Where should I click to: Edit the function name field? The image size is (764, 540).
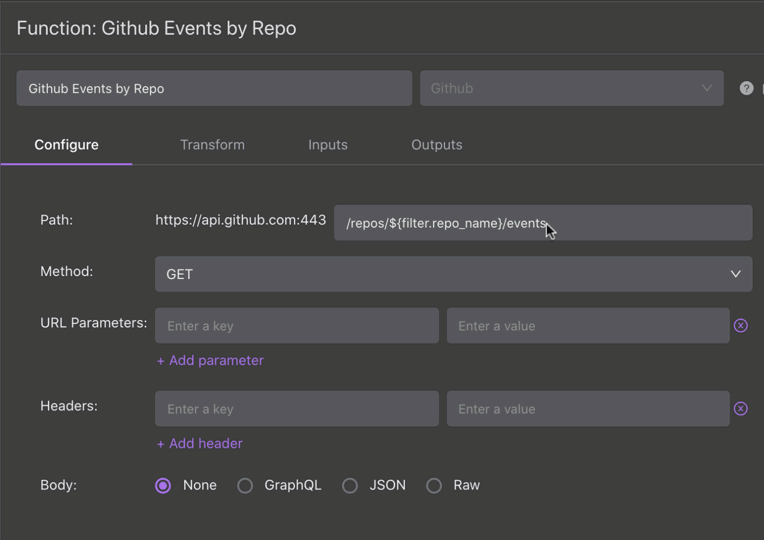point(214,88)
